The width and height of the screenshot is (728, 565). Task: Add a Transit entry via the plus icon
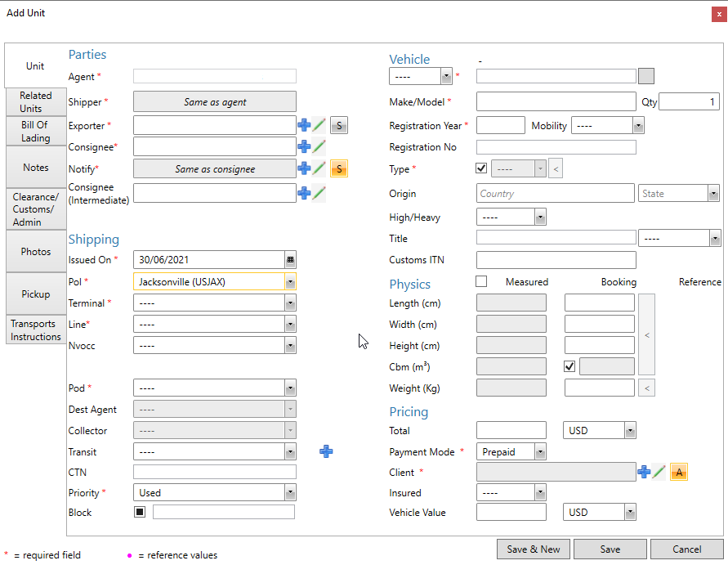click(326, 451)
